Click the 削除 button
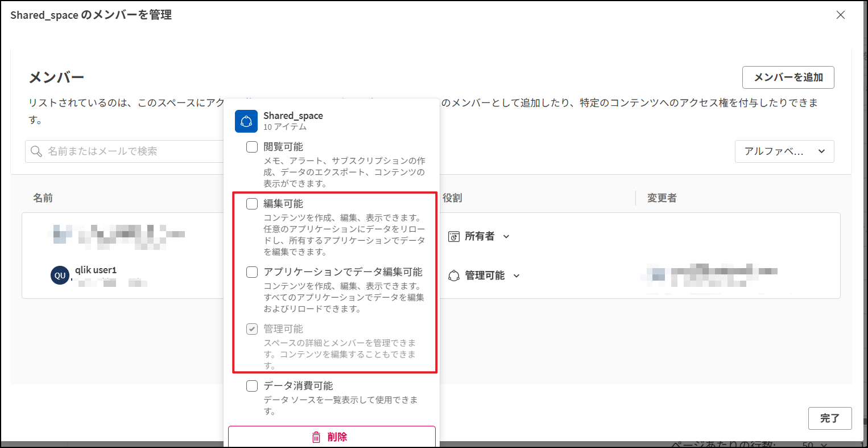 tap(332, 437)
